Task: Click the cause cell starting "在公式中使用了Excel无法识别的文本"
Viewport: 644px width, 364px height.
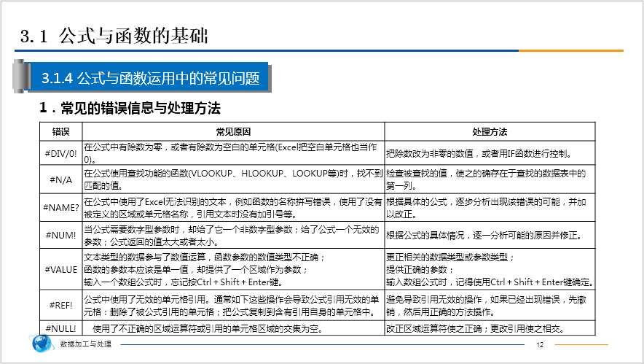Action: 233,207
